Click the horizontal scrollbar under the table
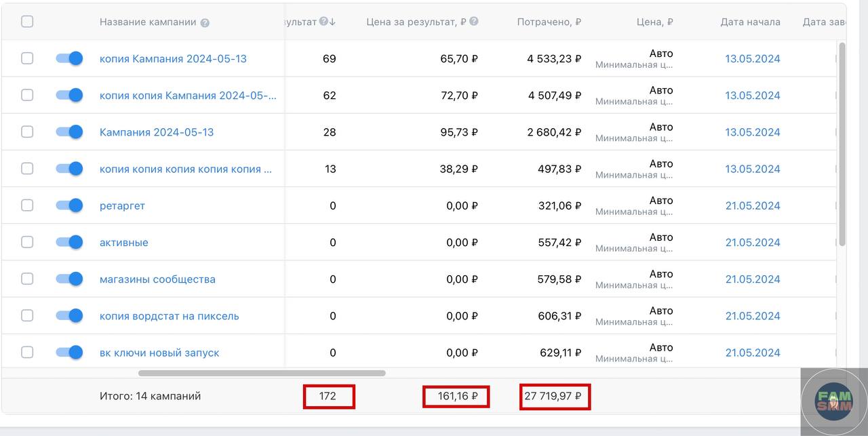 point(262,373)
